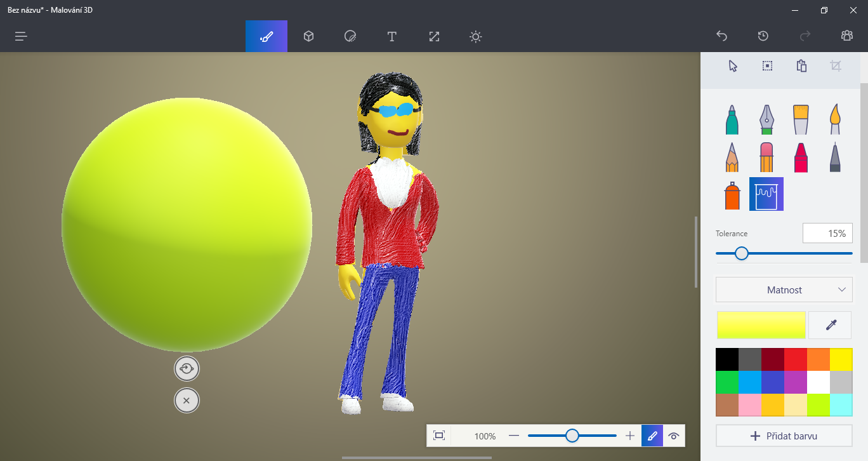Image resolution: width=868 pixels, height=461 pixels.
Task: Activate the eyedropper color picker
Action: 831,325
